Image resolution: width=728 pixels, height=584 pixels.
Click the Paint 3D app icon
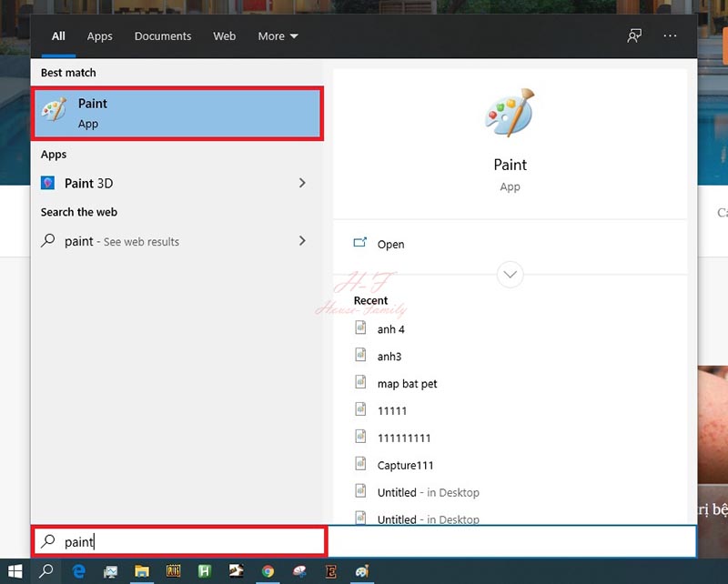pyautogui.click(x=48, y=183)
